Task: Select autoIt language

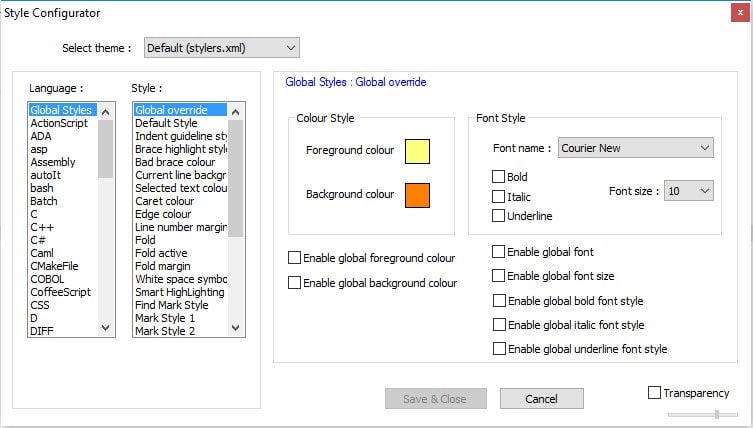Action: [63, 175]
